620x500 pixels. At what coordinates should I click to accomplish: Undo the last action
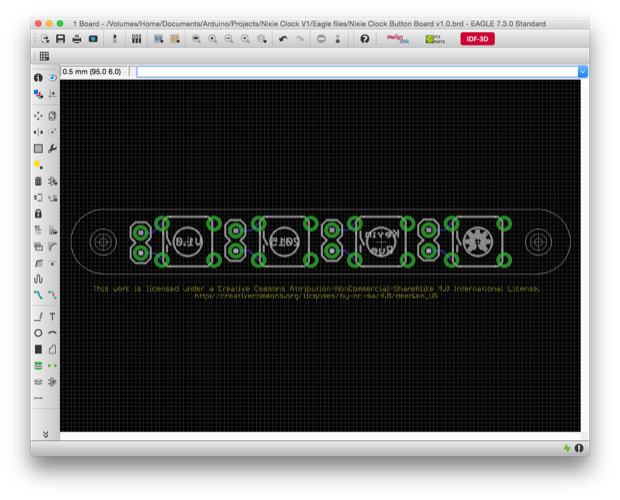pos(283,39)
